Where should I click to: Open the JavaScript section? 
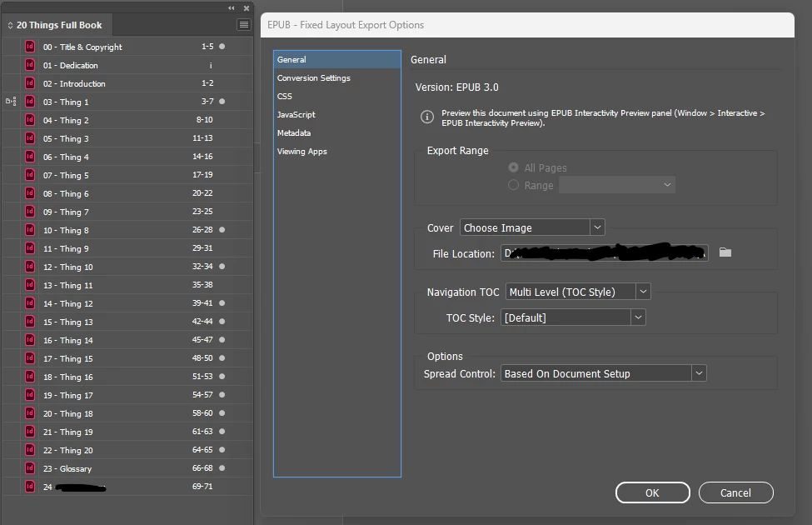coord(337,114)
